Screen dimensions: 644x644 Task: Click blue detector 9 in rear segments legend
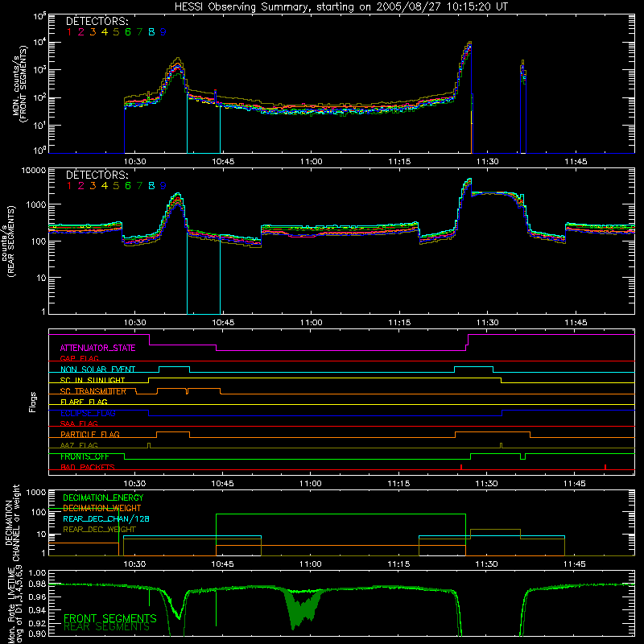(163, 186)
